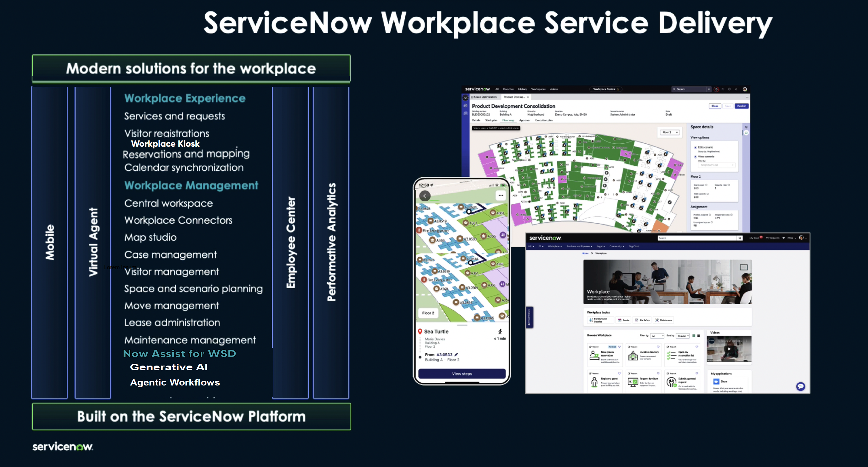868x467 pixels.
Task: Click the search magnifier in the Employee Center header
Action: click(740, 238)
